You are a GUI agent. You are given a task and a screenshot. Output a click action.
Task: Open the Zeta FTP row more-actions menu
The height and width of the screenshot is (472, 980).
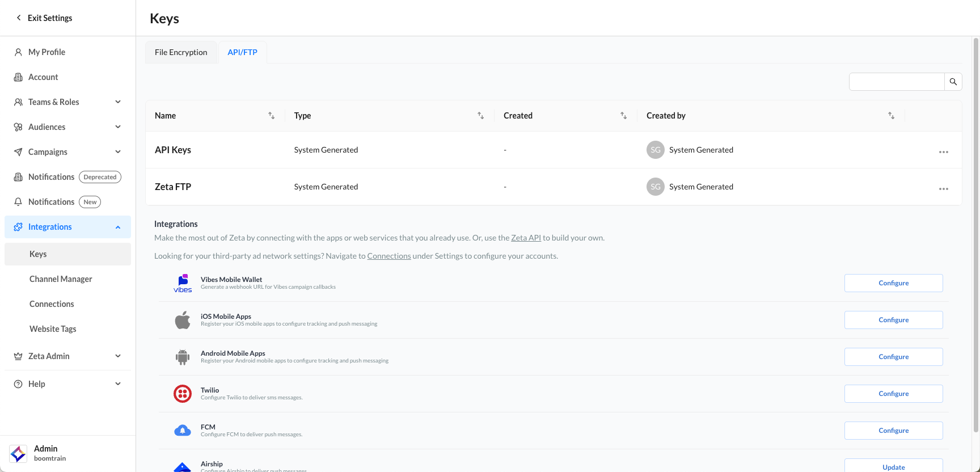(x=943, y=189)
